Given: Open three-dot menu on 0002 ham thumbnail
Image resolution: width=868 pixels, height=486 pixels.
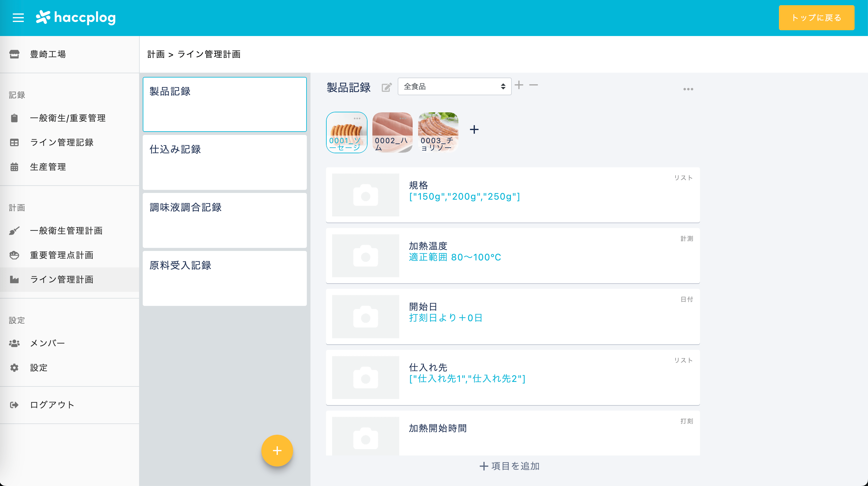Looking at the screenshot, I should point(403,118).
